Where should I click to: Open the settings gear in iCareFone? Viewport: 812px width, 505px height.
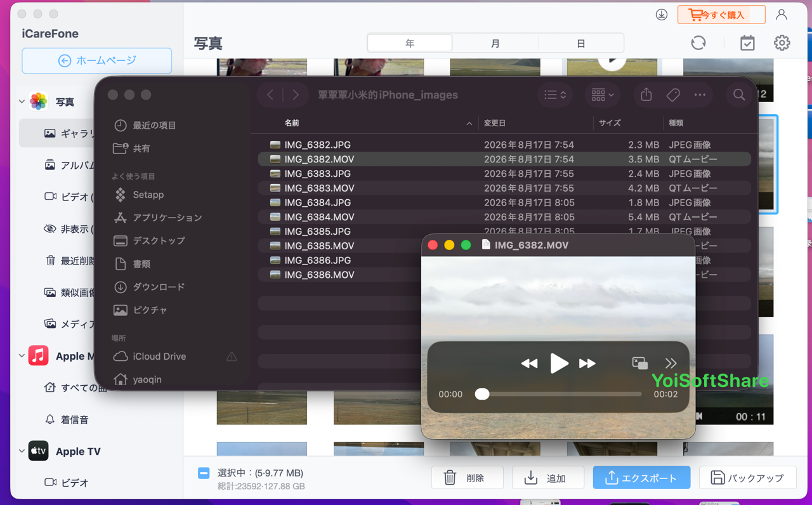tap(782, 43)
